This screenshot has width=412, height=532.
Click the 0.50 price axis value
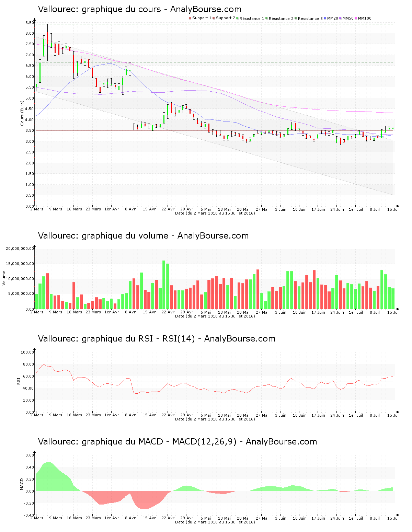pyautogui.click(x=30, y=195)
